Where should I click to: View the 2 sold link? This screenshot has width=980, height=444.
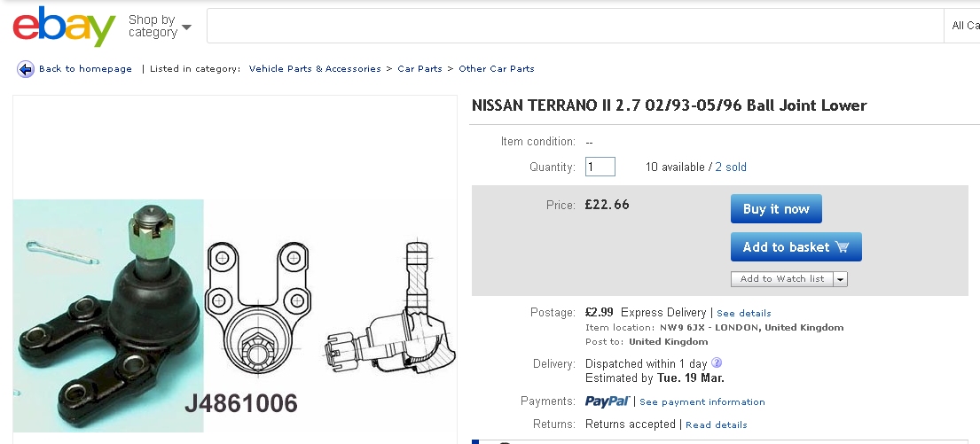(x=731, y=167)
